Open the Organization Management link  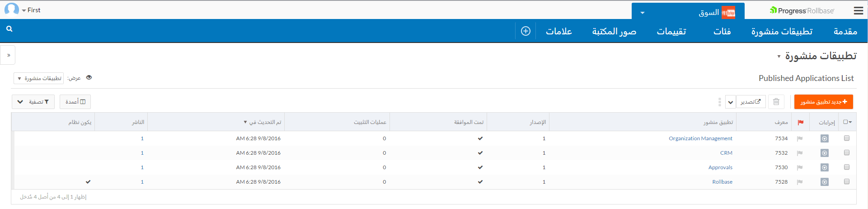pyautogui.click(x=700, y=138)
